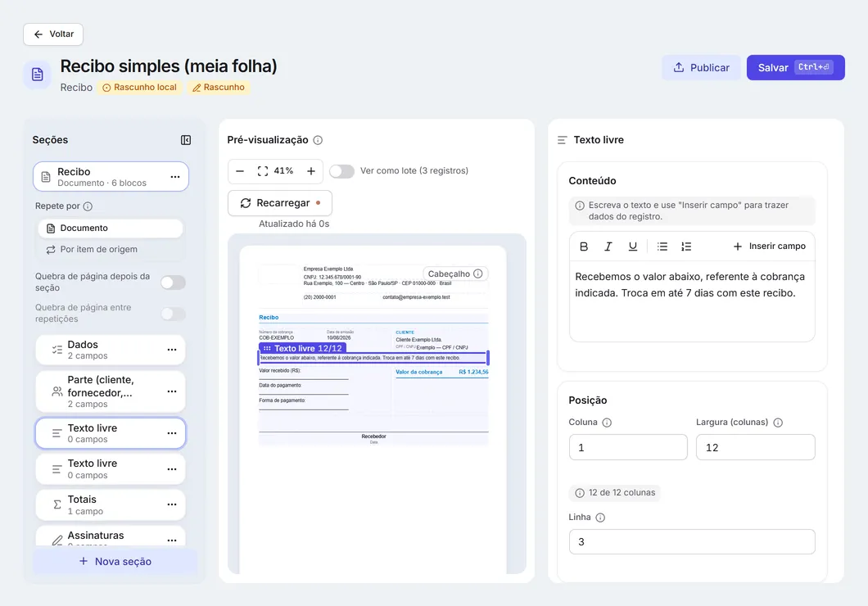The width and height of the screenshot is (868, 606).
Task: Open more options for Assinaturas block
Action: [172, 540]
